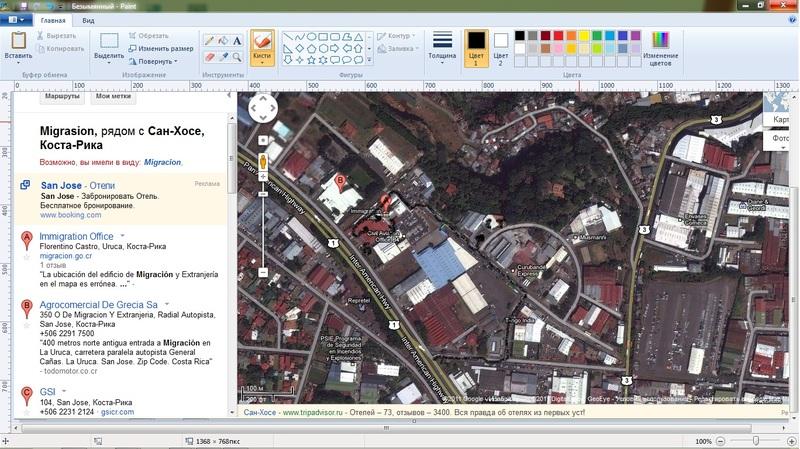Select the Fill with color bucket tool
This screenshot has width=800, height=449.
(x=223, y=41)
